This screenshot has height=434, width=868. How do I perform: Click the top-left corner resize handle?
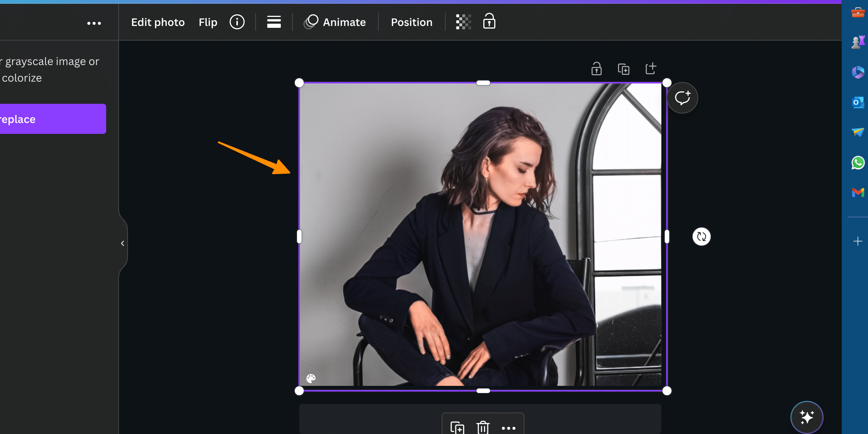pos(299,83)
